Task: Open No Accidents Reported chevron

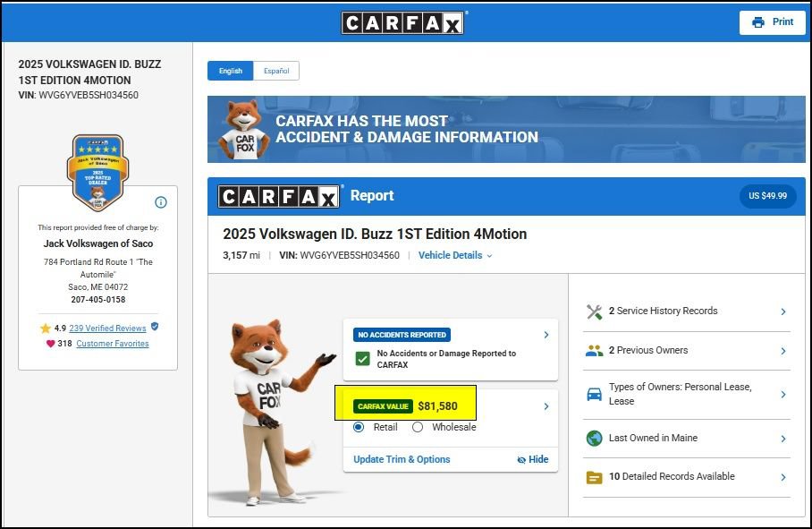Action: click(x=546, y=335)
